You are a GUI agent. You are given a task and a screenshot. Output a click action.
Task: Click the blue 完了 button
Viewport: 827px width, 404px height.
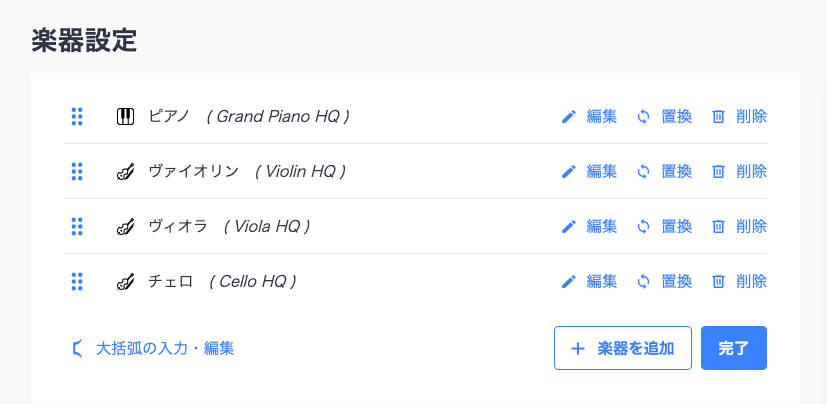(734, 348)
